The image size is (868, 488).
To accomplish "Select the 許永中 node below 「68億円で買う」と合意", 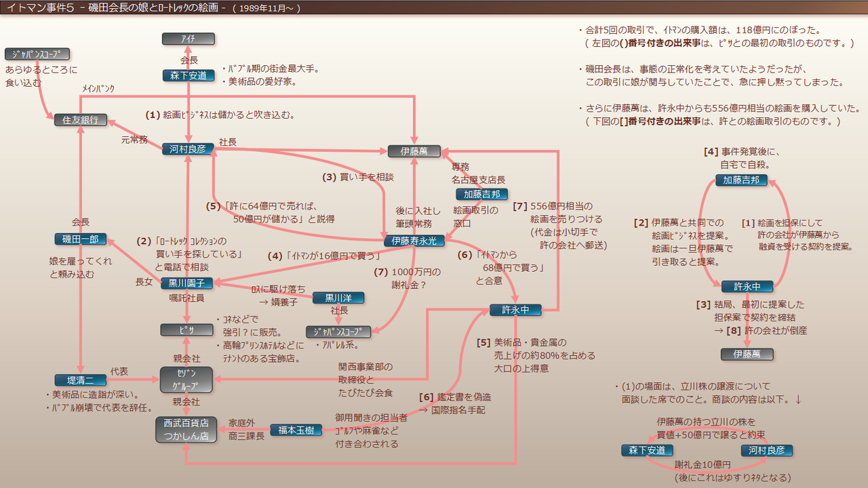I will [x=516, y=310].
